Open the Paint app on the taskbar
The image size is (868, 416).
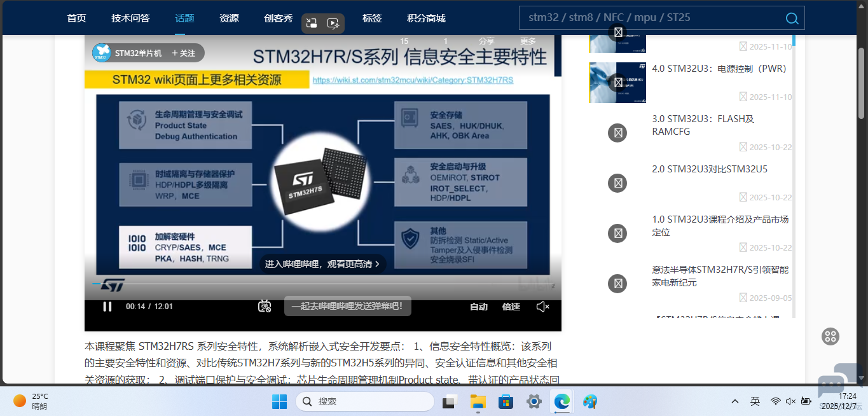coord(590,401)
